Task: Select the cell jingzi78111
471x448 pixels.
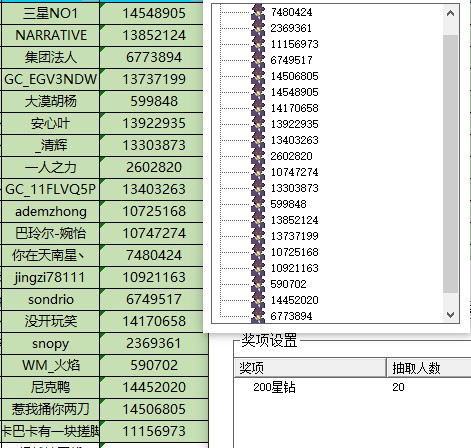Action: click(50, 277)
